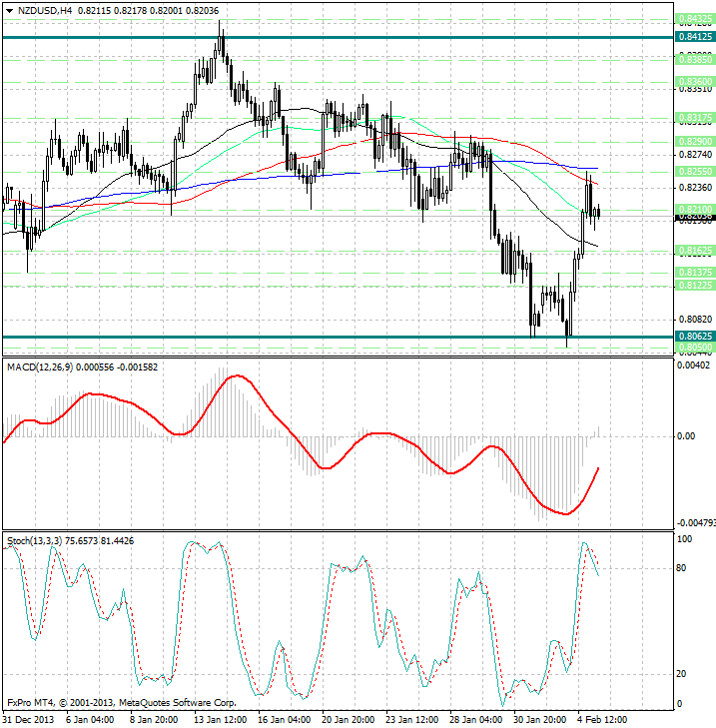Click the 6 Jan 04:00 time axis label
The width and height of the screenshot is (716, 728).
coord(90,720)
